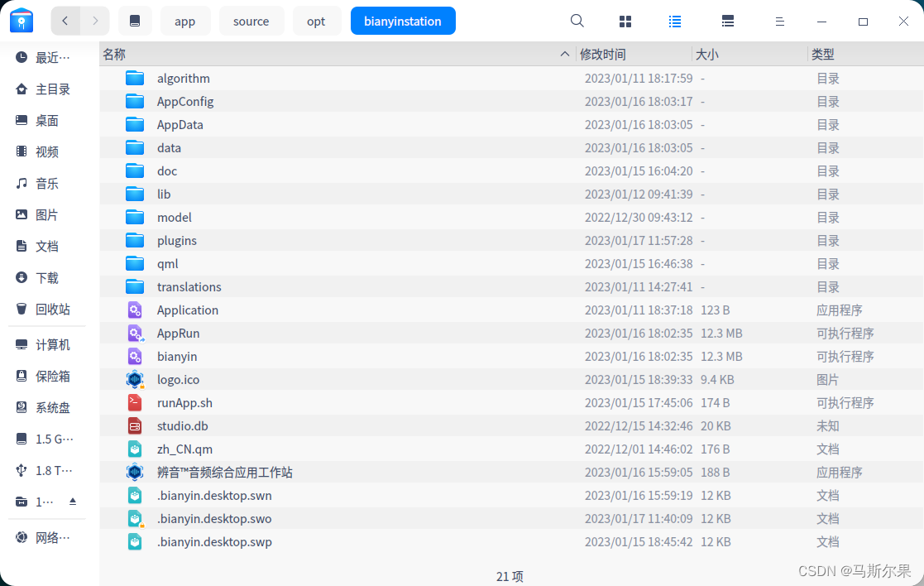Select the studio.db file row
Image resolution: width=924 pixels, height=586 pixels.
184,425
